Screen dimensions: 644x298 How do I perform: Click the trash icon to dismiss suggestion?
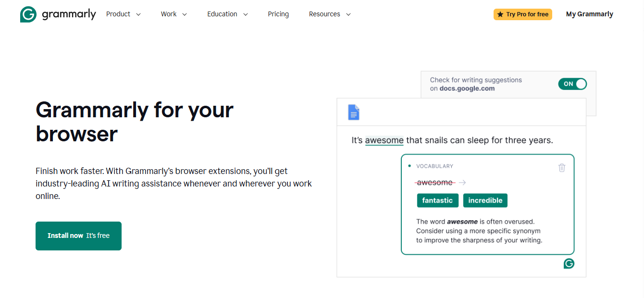[561, 167]
